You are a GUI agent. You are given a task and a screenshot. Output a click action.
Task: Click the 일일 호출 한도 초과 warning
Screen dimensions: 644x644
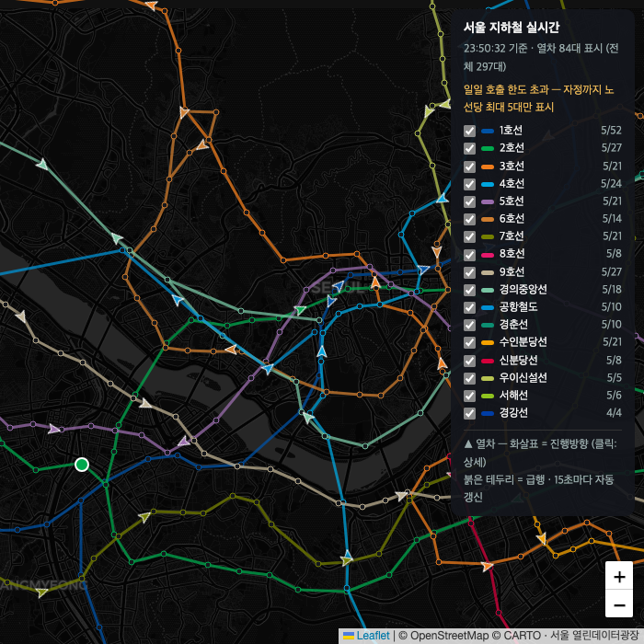(x=539, y=98)
